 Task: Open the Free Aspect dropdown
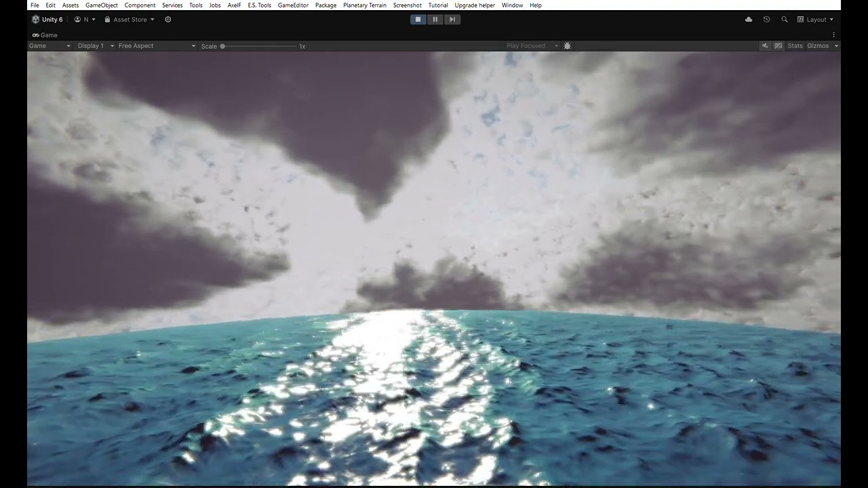click(157, 46)
